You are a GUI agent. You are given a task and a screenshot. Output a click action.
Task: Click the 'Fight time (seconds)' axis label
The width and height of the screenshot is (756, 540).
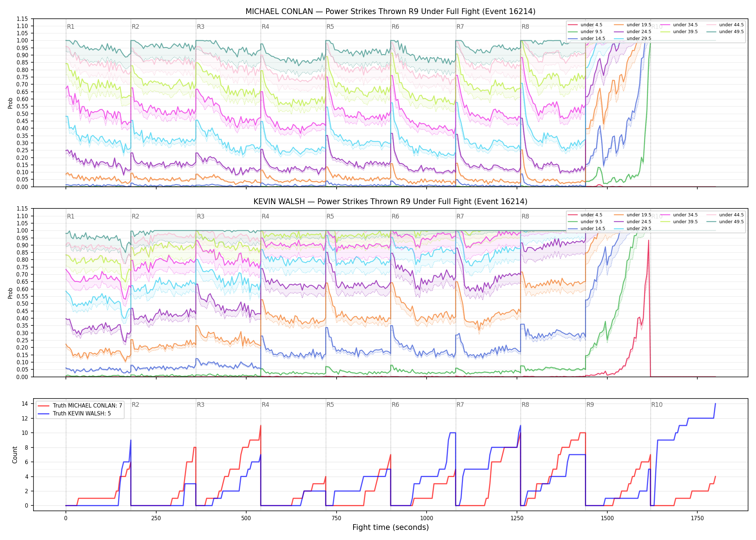coord(391,527)
